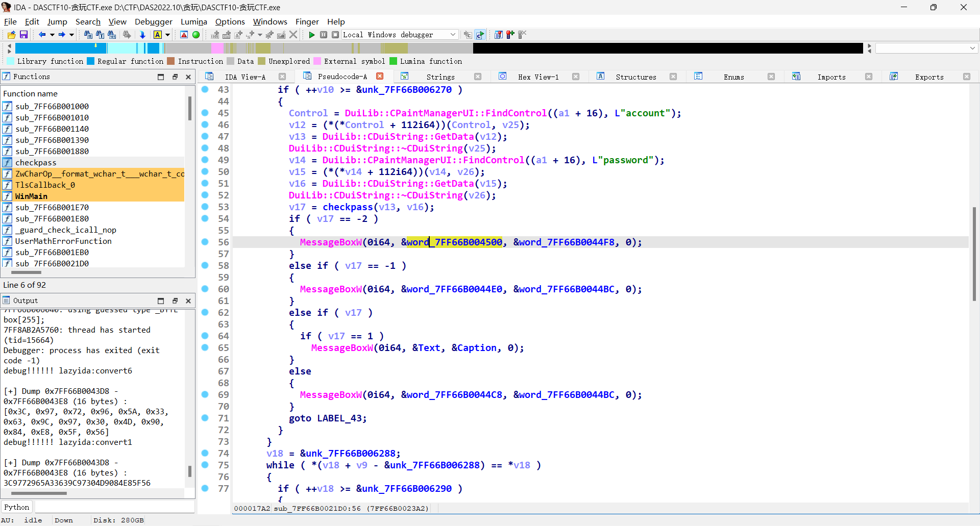980x526 pixels.
Task: Toggle breakpoint dot on line 74
Action: click(205, 453)
